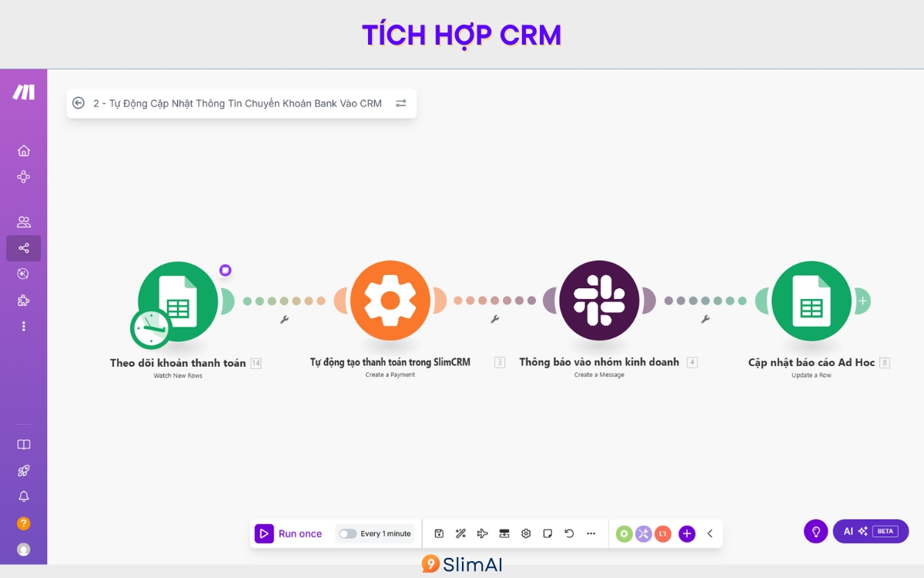
Task: Click the AI Beta button
Action: click(870, 531)
